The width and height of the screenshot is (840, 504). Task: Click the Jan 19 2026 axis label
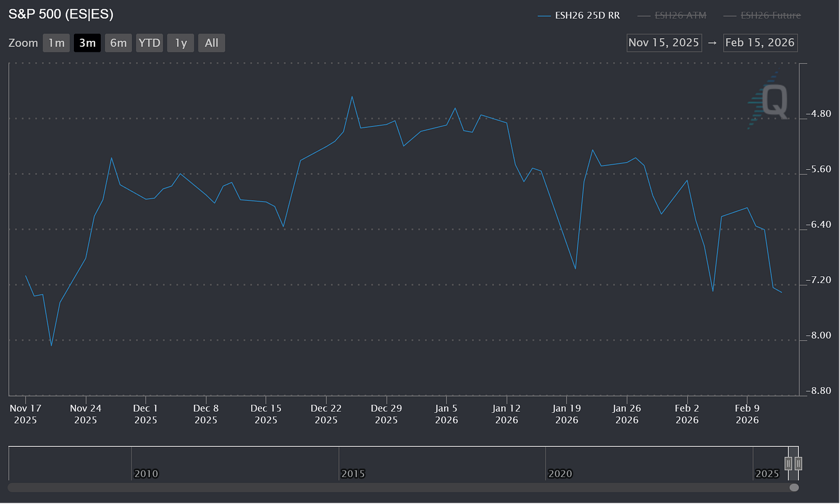click(x=567, y=414)
